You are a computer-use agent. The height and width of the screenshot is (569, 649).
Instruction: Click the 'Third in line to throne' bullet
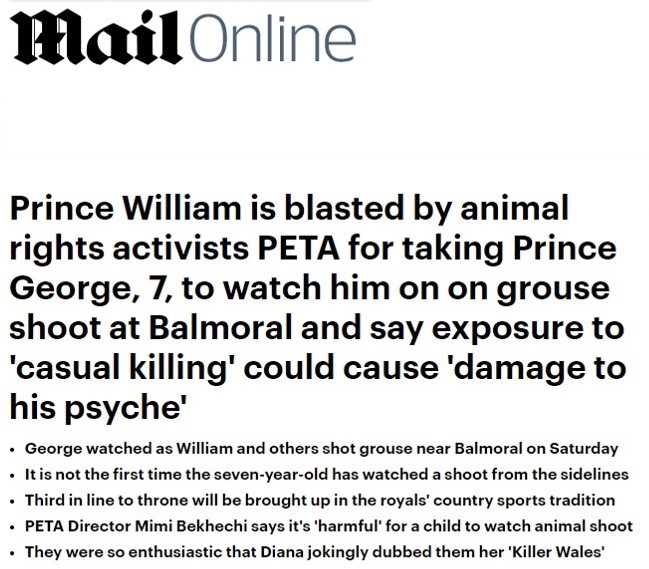[320, 500]
